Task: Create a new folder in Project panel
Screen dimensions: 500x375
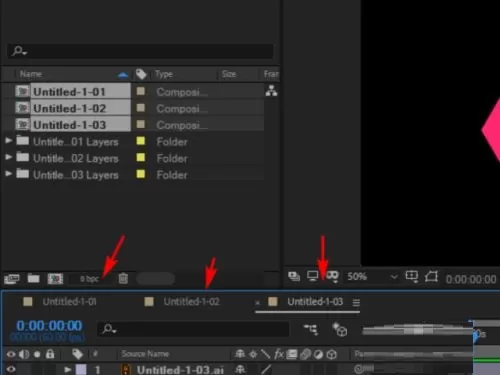Action: (33, 278)
